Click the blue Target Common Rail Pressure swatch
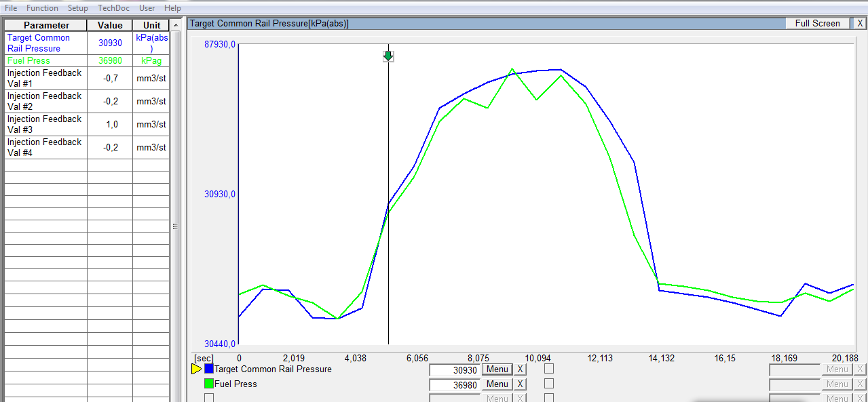This screenshot has width=868, height=402. click(209, 369)
